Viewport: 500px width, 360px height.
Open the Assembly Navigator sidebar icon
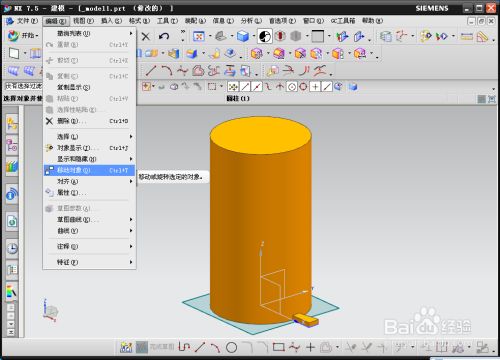pyautogui.click(x=12, y=124)
